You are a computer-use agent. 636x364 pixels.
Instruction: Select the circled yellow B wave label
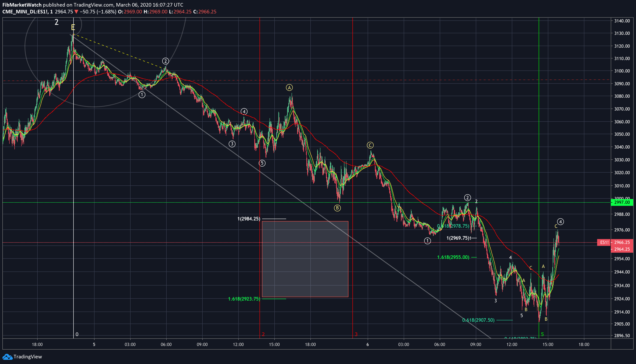point(337,208)
